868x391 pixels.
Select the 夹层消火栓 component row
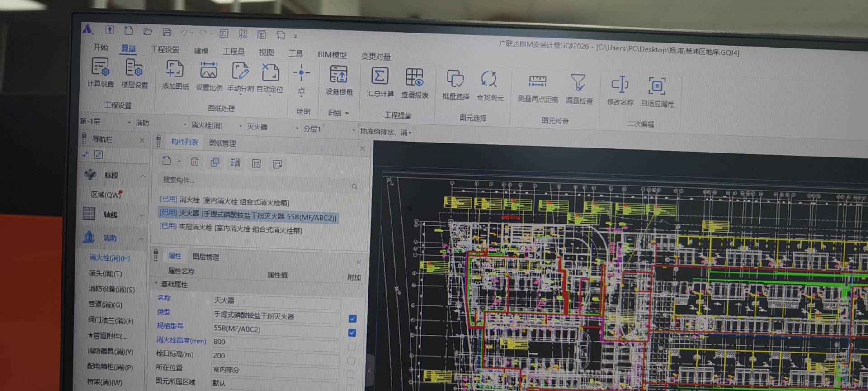(x=231, y=228)
